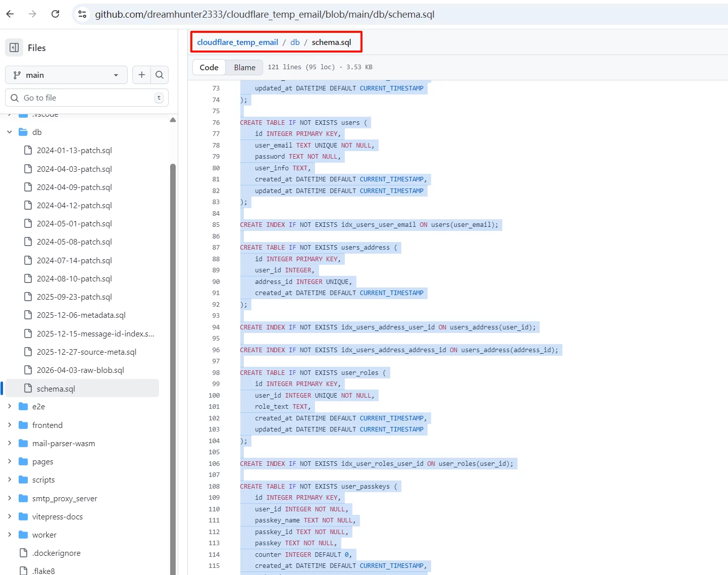
Task: Open the db breadcrumb link
Action: tap(295, 42)
